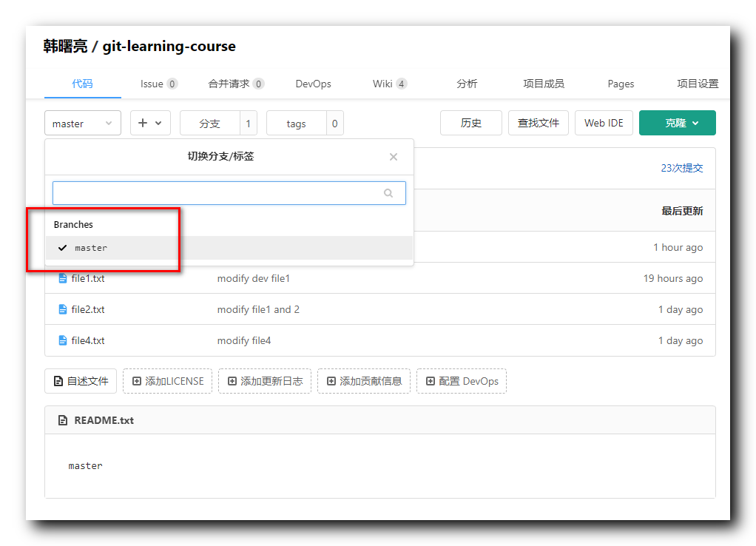Click the 自述文件 button
Screen dimensions: 756x546
coord(81,381)
